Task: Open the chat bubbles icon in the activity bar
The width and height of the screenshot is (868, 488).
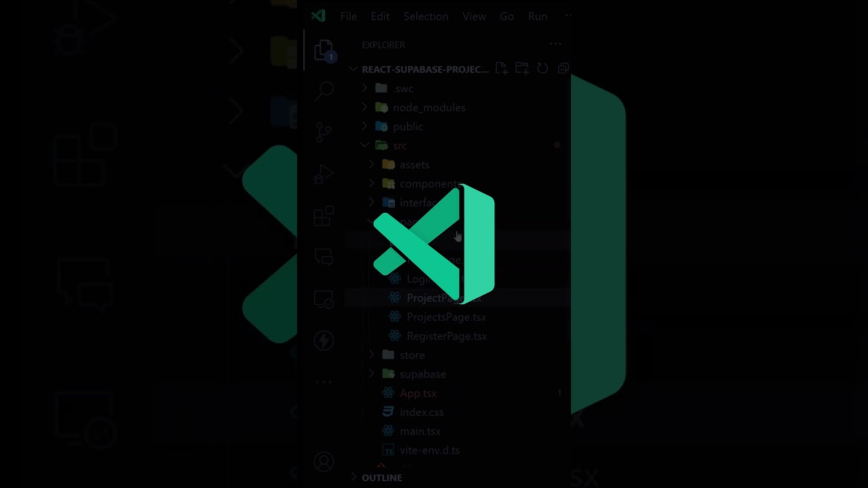Action: tap(324, 258)
